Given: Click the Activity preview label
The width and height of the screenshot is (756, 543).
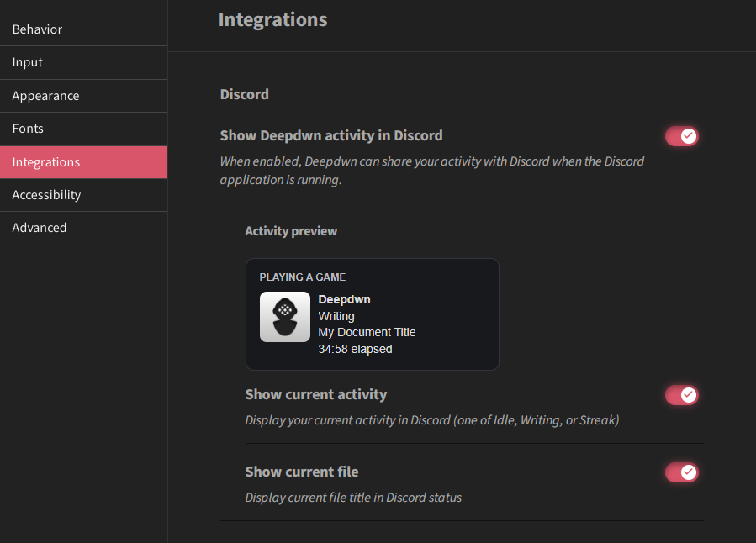Looking at the screenshot, I should [x=291, y=231].
